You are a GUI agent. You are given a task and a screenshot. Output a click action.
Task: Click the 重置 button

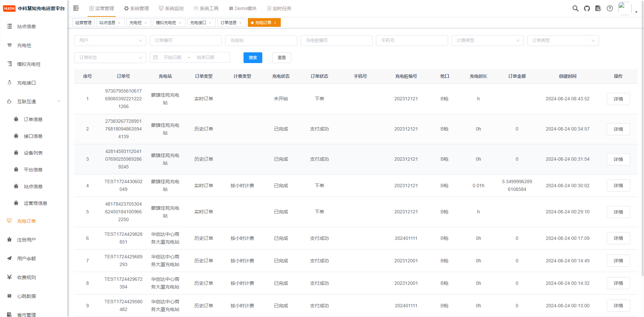282,58
